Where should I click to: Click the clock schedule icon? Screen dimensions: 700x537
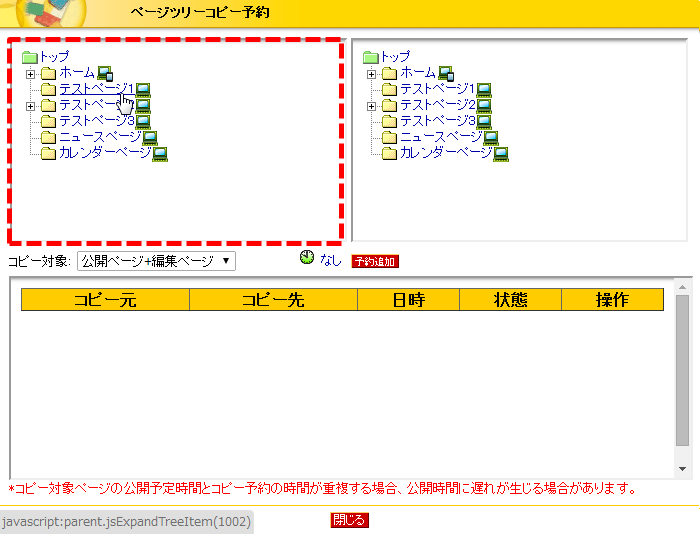(307, 257)
